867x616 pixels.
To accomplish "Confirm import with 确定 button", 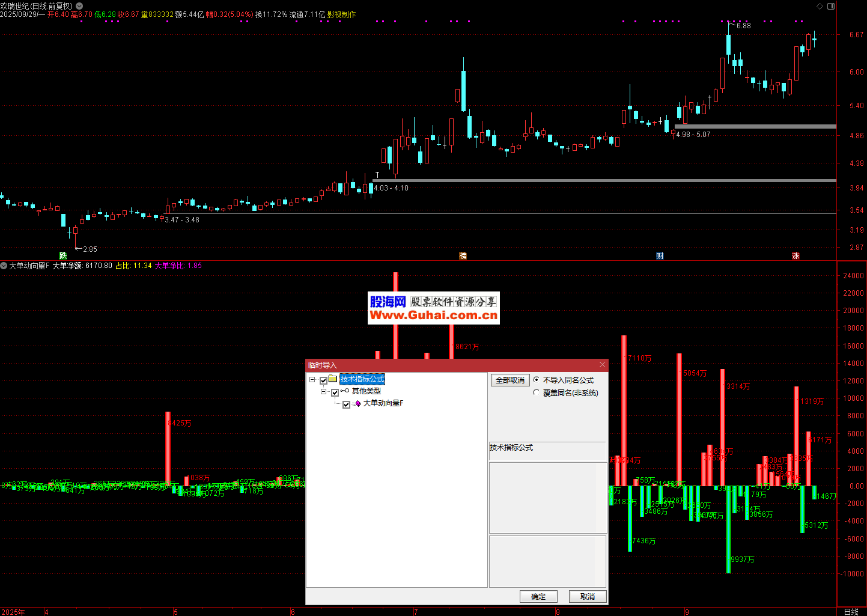I will coord(538,596).
